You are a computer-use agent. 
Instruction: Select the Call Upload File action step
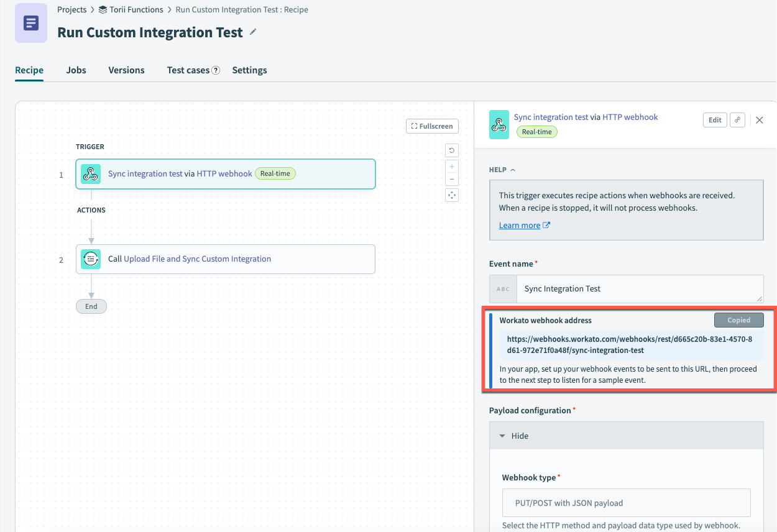click(x=226, y=259)
